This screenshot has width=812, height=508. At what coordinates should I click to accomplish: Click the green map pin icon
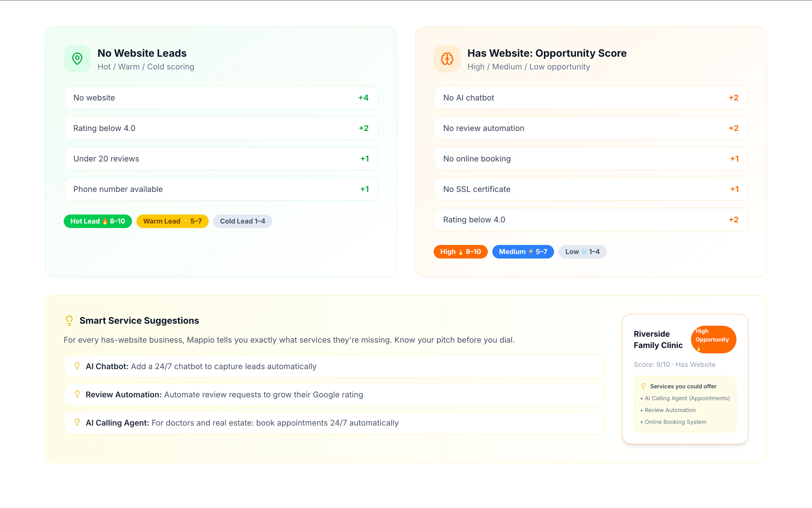[77, 59]
